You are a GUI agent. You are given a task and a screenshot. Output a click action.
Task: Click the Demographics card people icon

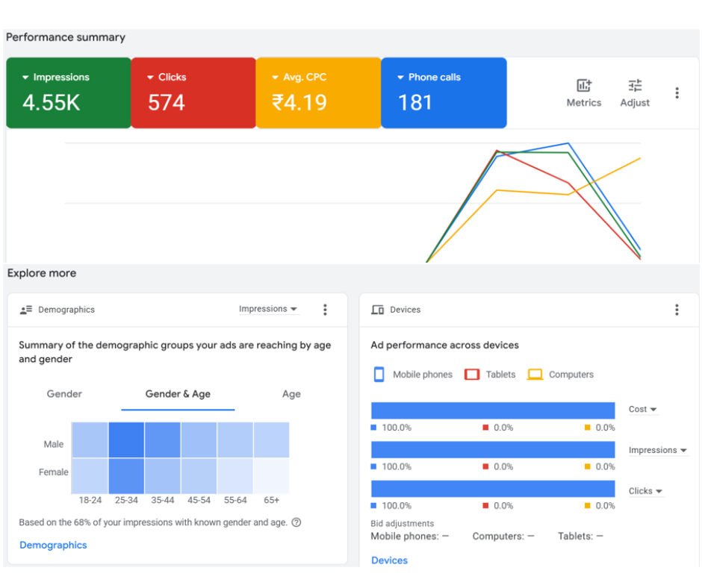(x=27, y=310)
